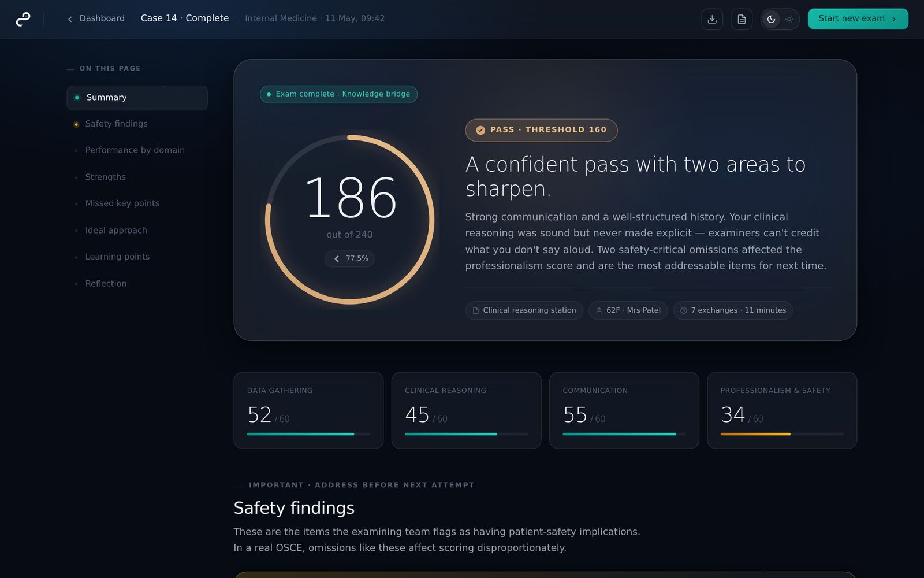Click the back chevron beside Dashboard
The width and height of the screenshot is (924, 578).
[x=70, y=19]
